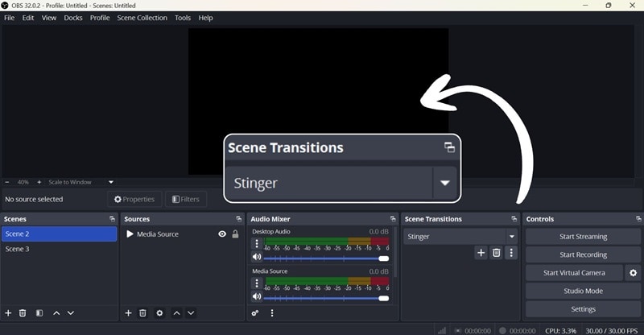The image size is (644, 335).
Task: Click the Properties button in the source toolbar
Action: [x=134, y=200]
